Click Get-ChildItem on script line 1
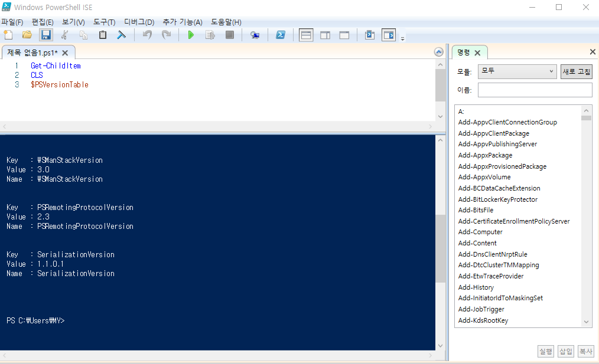 [x=56, y=65]
